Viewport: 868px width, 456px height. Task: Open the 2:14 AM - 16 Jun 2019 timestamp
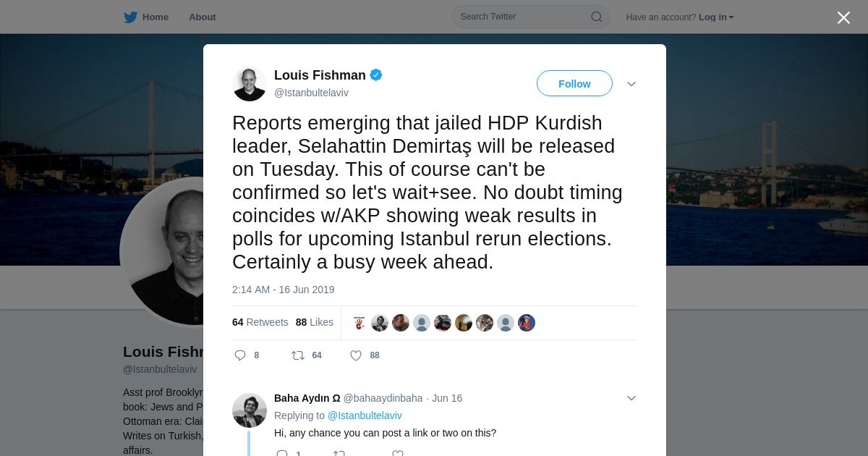point(284,290)
